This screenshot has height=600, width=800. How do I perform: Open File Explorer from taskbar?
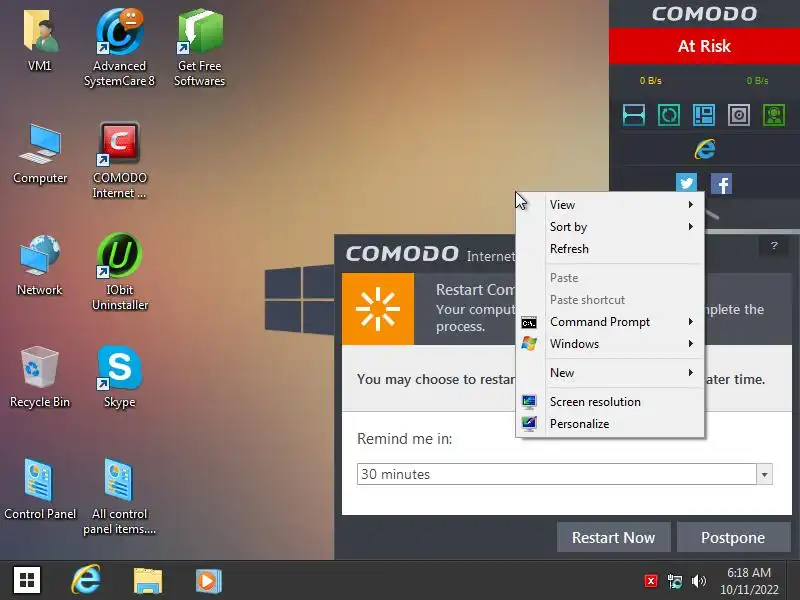pos(148,581)
